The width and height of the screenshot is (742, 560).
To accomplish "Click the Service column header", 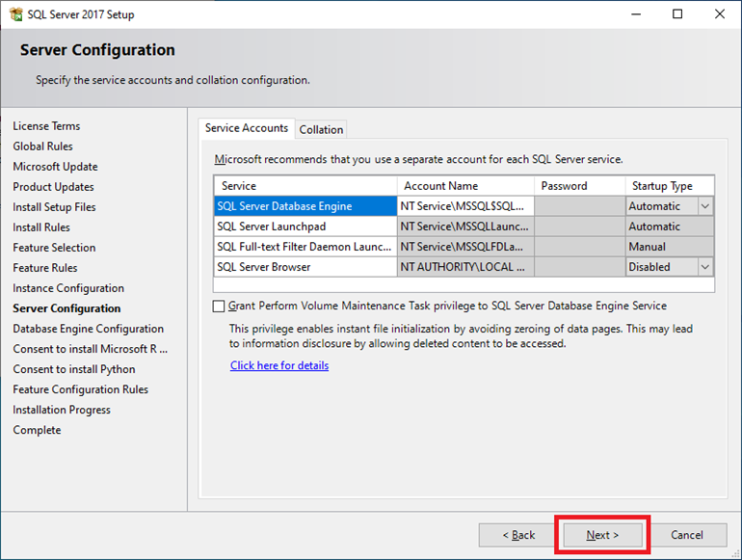I will point(305,186).
